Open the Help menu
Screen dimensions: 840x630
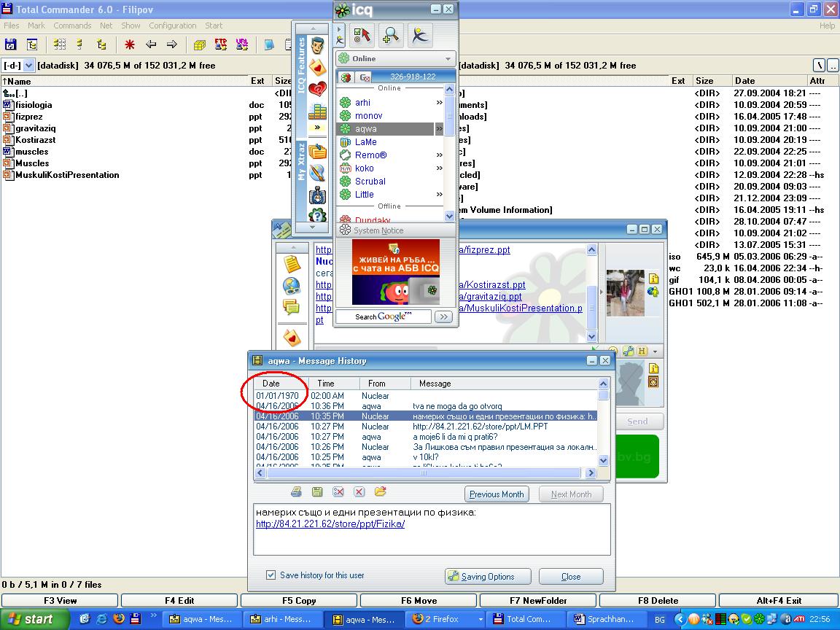click(827, 26)
